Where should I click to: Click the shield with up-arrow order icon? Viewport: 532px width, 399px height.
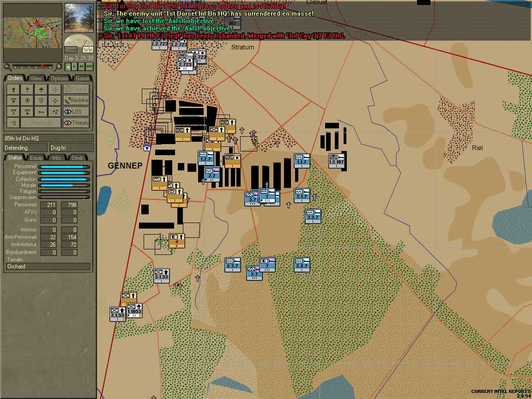tap(28, 100)
